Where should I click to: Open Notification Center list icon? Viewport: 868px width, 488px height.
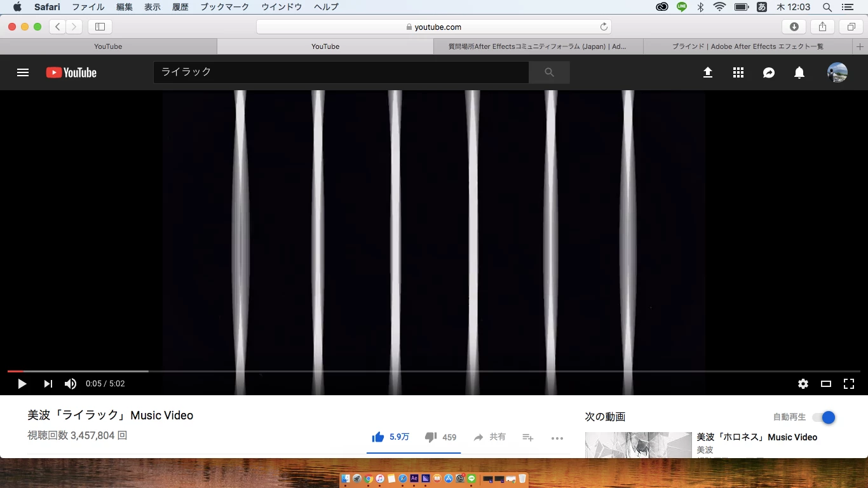(846, 7)
